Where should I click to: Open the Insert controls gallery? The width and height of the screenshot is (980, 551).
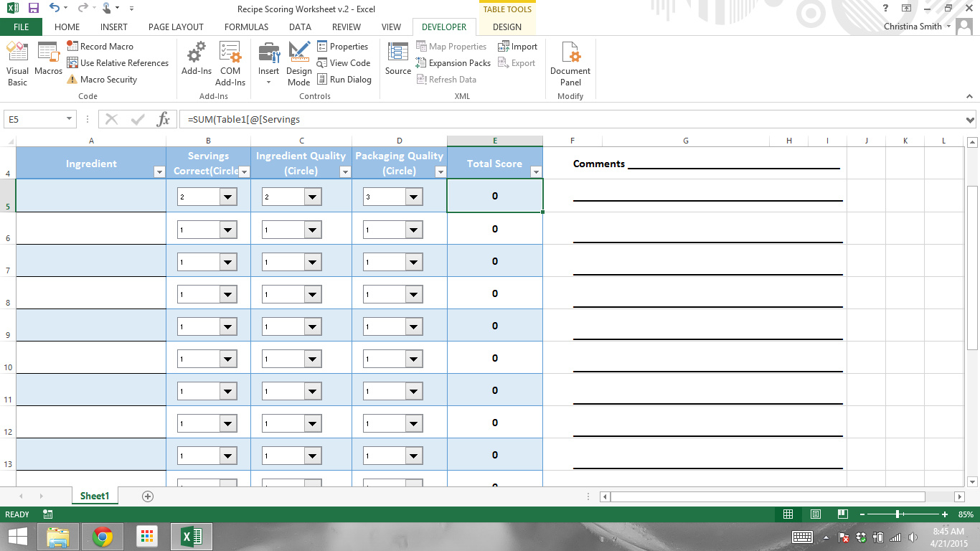[269, 63]
